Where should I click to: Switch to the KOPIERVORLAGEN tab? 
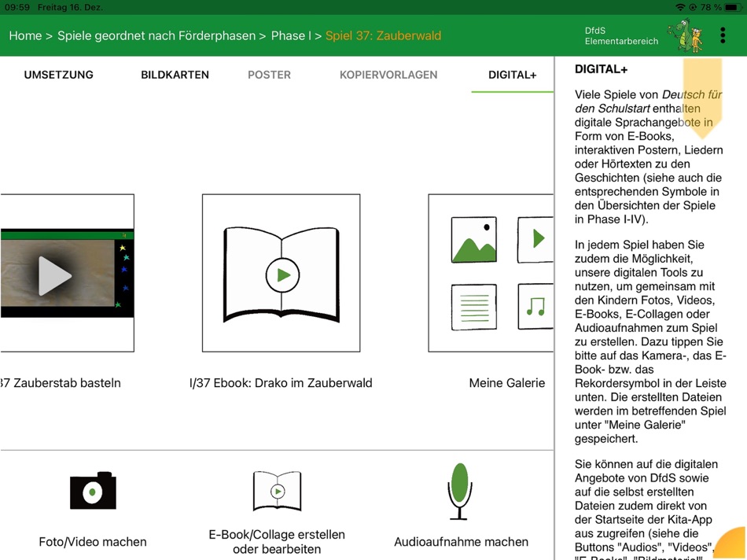pyautogui.click(x=388, y=75)
